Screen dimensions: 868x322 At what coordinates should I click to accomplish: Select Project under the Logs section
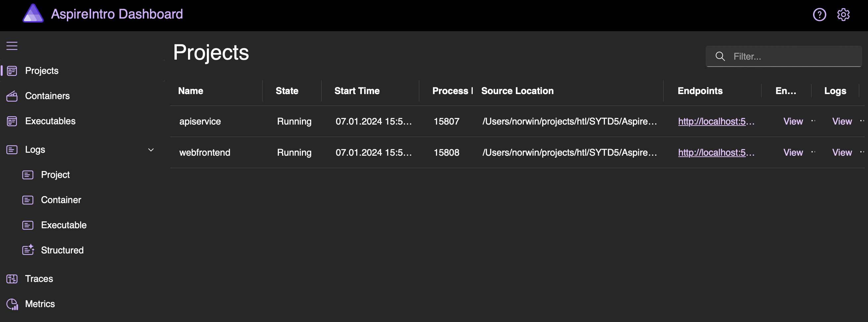[x=55, y=175]
